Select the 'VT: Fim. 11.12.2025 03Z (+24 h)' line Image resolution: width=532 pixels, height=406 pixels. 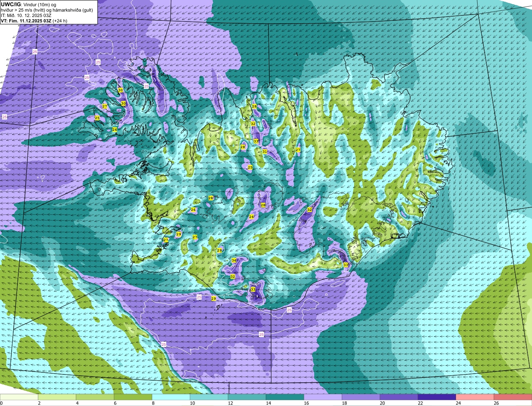[x=34, y=21]
